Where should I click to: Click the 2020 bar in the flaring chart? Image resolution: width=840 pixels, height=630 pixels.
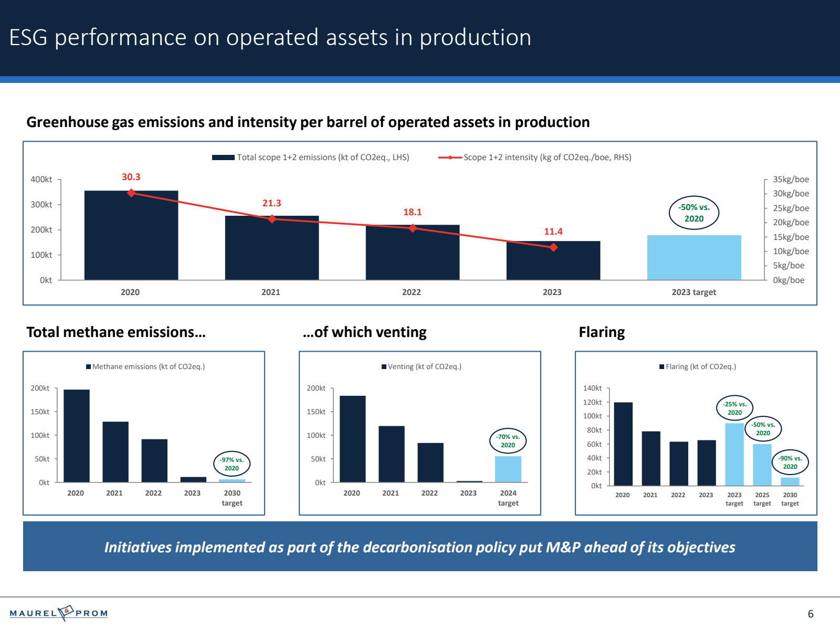click(x=623, y=444)
